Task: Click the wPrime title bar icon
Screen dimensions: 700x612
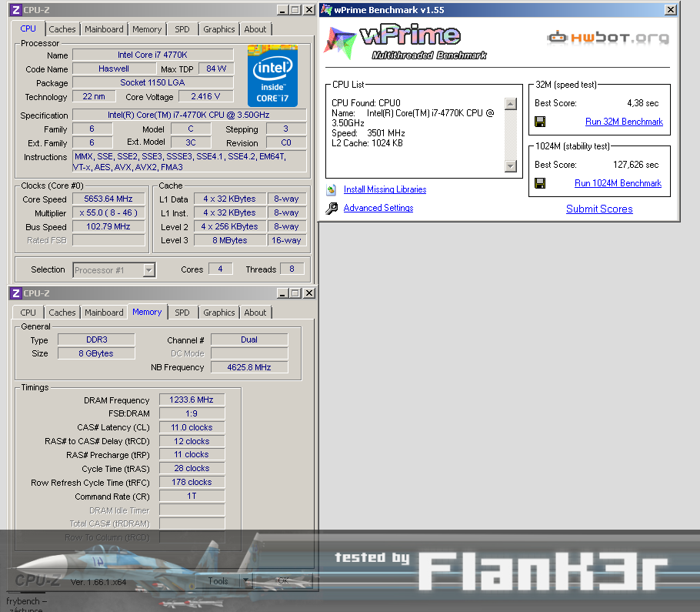Action: [x=327, y=10]
